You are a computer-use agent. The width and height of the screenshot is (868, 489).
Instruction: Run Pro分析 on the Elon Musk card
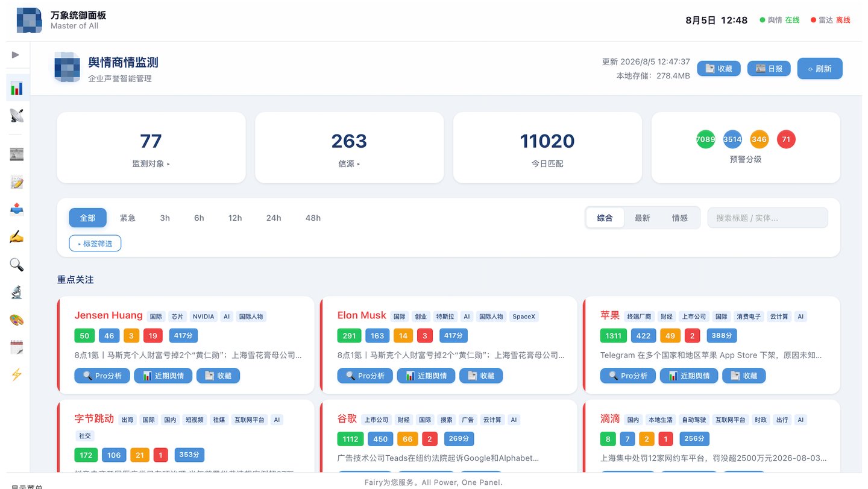coord(365,376)
